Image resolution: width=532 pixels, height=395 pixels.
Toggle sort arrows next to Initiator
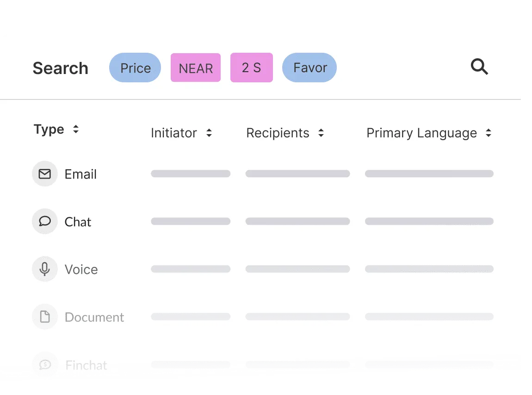click(209, 133)
